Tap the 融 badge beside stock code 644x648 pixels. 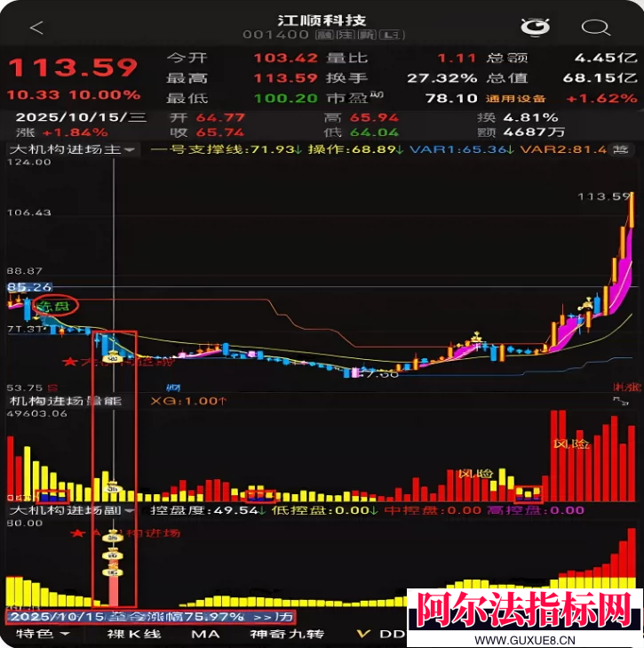[x=324, y=35]
